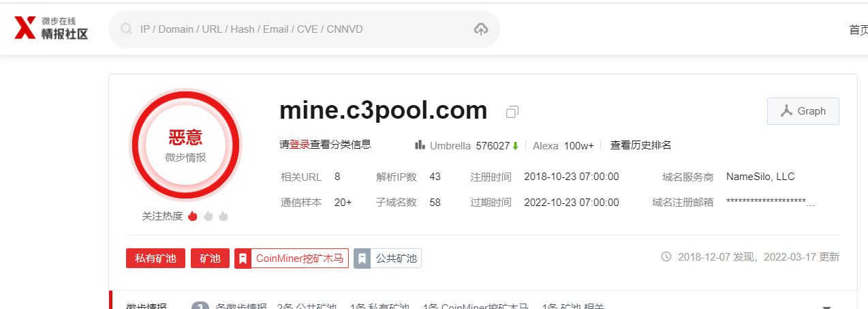
Task: Click registrar NameSilo, LLC
Action: [760, 177]
